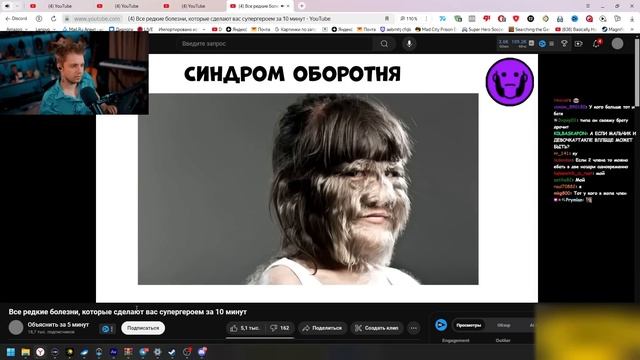This screenshot has height=360, width=640.
Task: Click the YouTube search magnifier button
Action: tap(384, 44)
